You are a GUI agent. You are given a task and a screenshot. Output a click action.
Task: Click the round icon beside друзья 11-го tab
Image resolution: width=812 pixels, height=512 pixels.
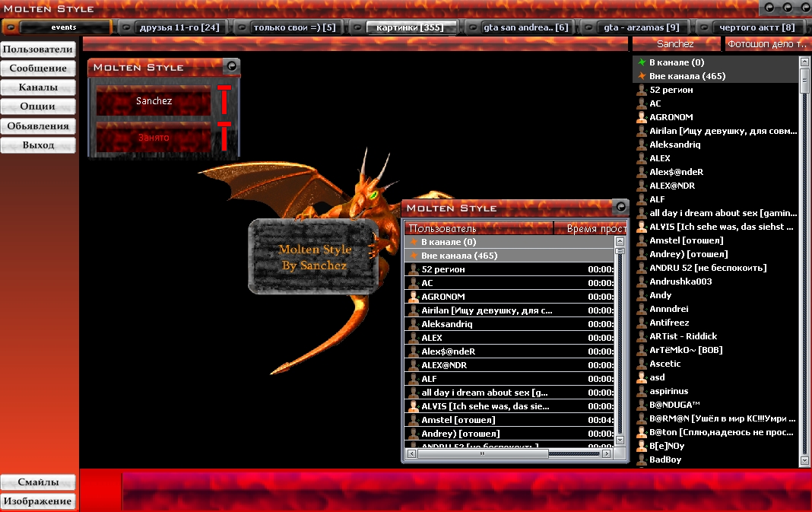coord(125,27)
